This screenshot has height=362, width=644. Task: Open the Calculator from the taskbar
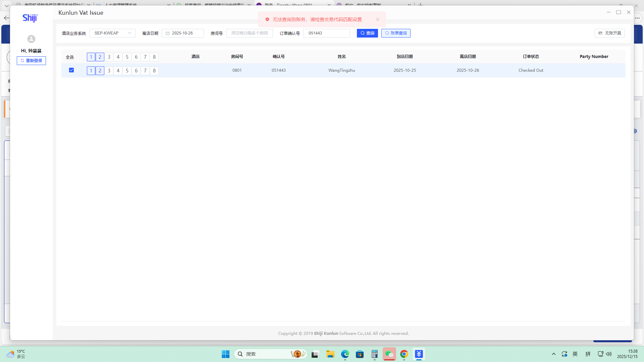pyautogui.click(x=374, y=354)
